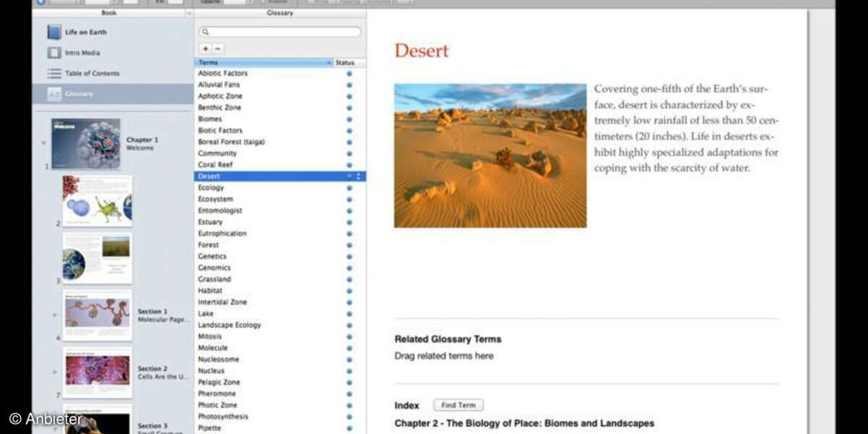Select the Estuary term
This screenshot has height=434, width=868.
coord(210,222)
